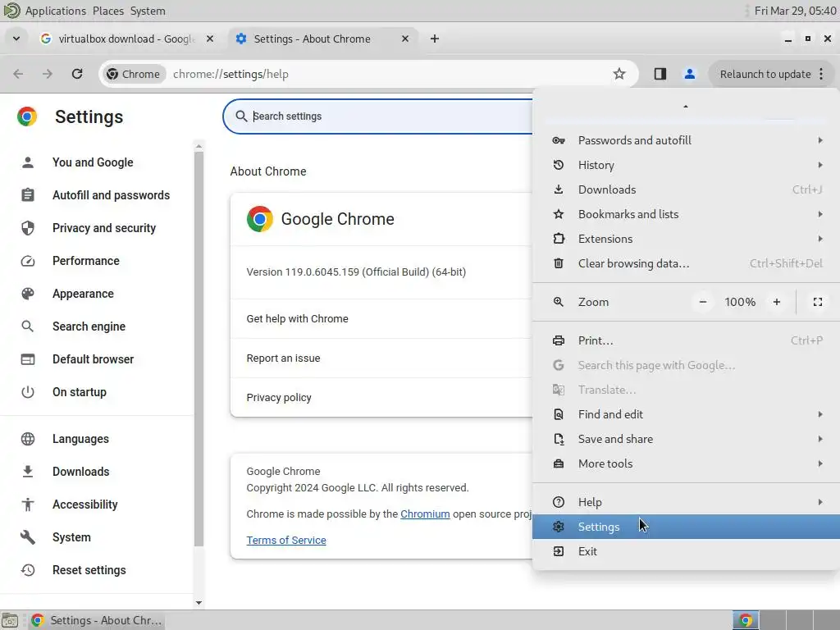Bookmark this page with the star icon
The image size is (840, 630).
click(619, 74)
